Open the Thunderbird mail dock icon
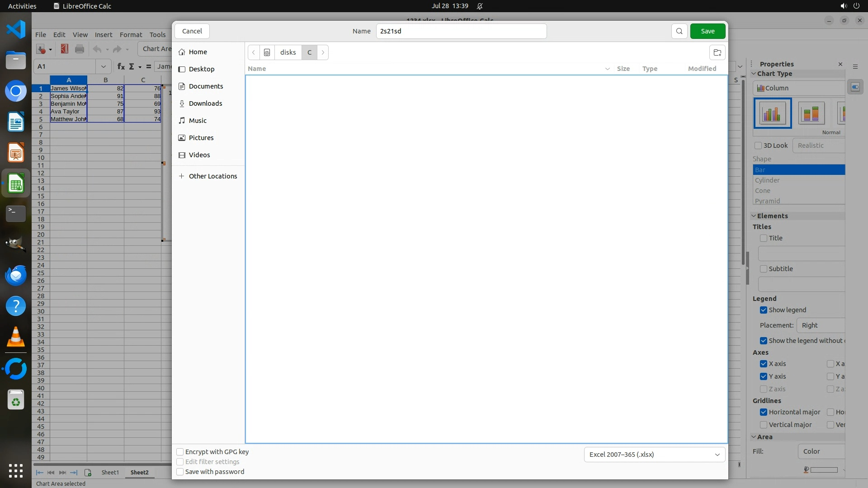868x488 pixels. pos(16,275)
